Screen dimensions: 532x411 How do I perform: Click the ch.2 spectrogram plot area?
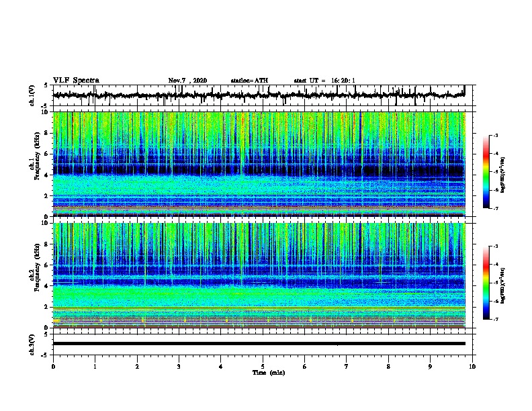coord(259,275)
